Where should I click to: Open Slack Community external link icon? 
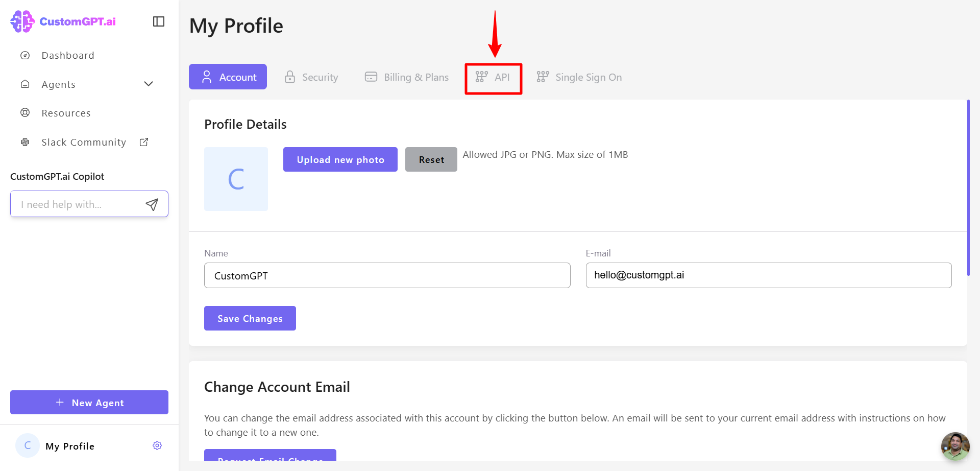click(144, 142)
